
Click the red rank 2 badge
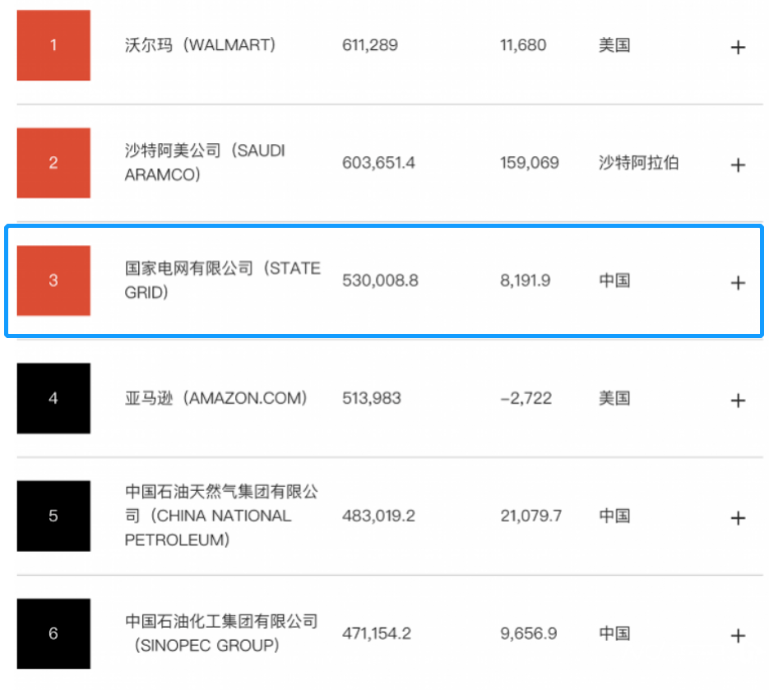(53, 163)
